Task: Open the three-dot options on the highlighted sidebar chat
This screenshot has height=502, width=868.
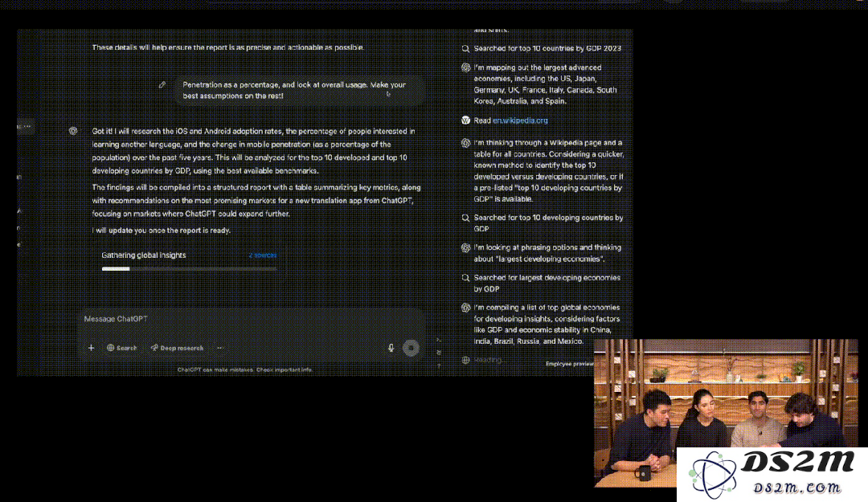Action: point(27,126)
